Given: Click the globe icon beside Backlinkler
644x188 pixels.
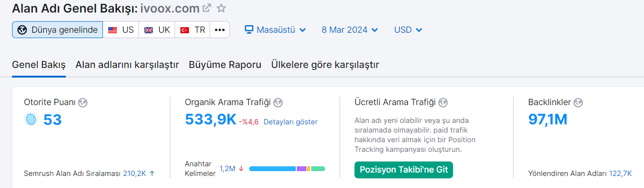Looking at the screenshot, I should [x=578, y=102].
